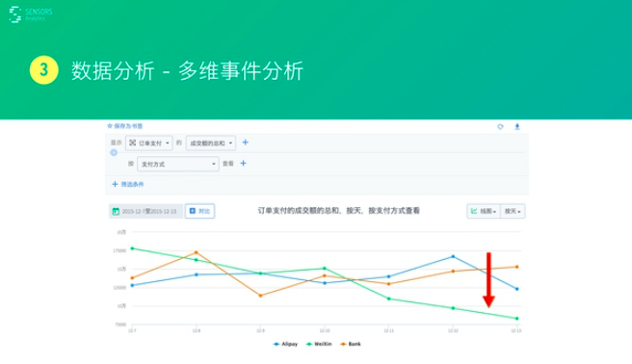The image size is (632, 364).
Task: Click the round icon below 显示 label
Action: (114, 152)
